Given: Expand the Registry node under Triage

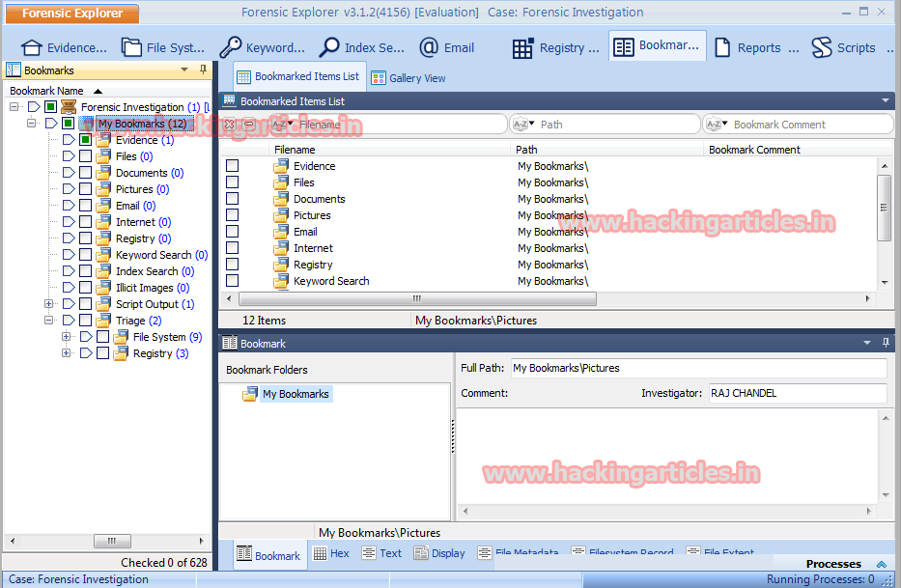Looking at the screenshot, I should pos(66,353).
